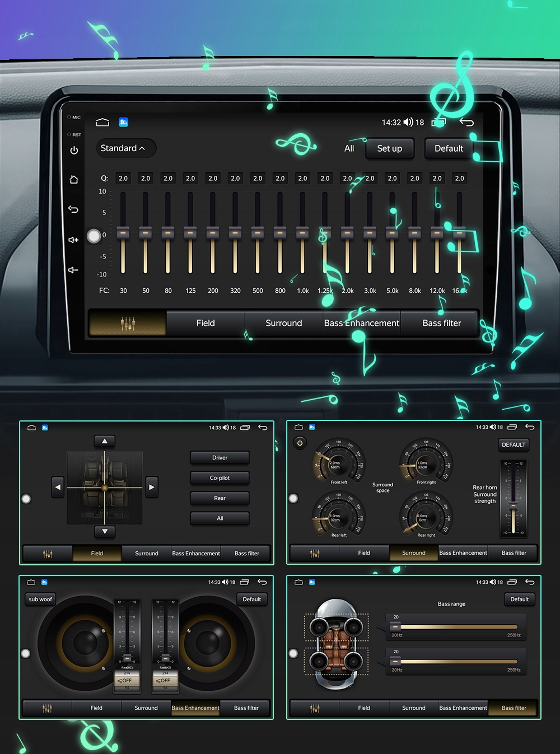Toggle the left OFF switch in Bass Enhancement
Image resolution: width=560 pixels, height=754 pixels.
point(127,681)
